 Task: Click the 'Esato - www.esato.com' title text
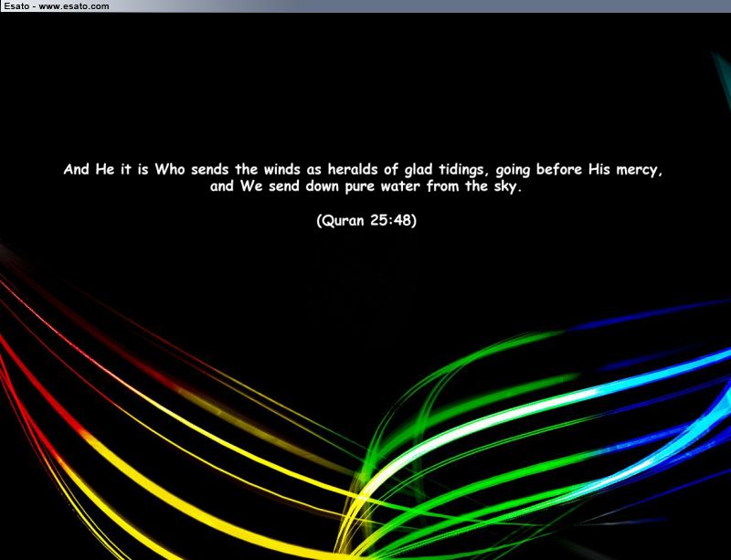pos(57,6)
